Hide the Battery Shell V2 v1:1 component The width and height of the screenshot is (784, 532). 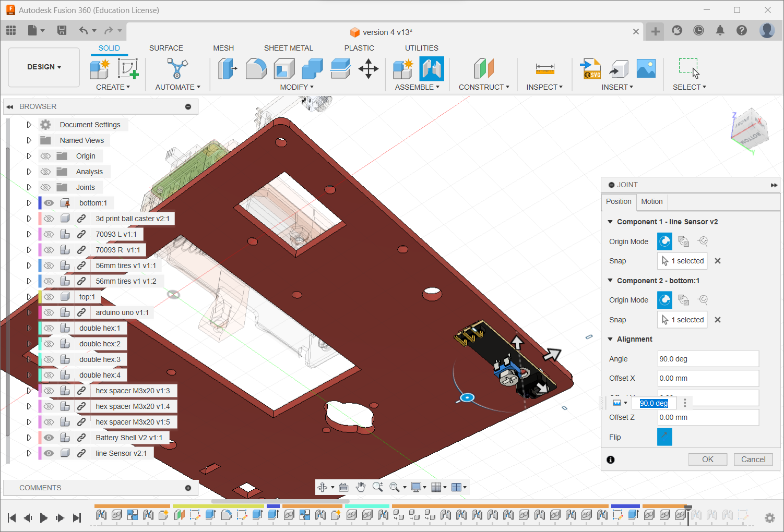point(49,438)
